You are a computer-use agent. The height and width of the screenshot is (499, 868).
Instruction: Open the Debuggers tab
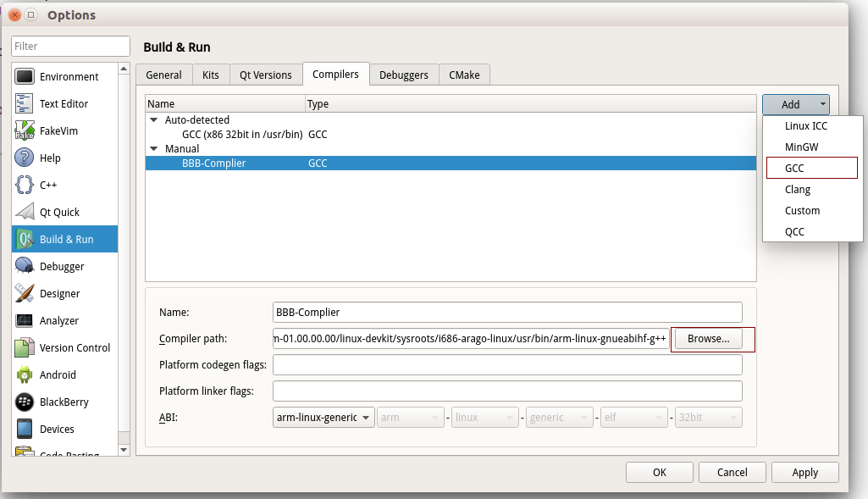tap(404, 75)
